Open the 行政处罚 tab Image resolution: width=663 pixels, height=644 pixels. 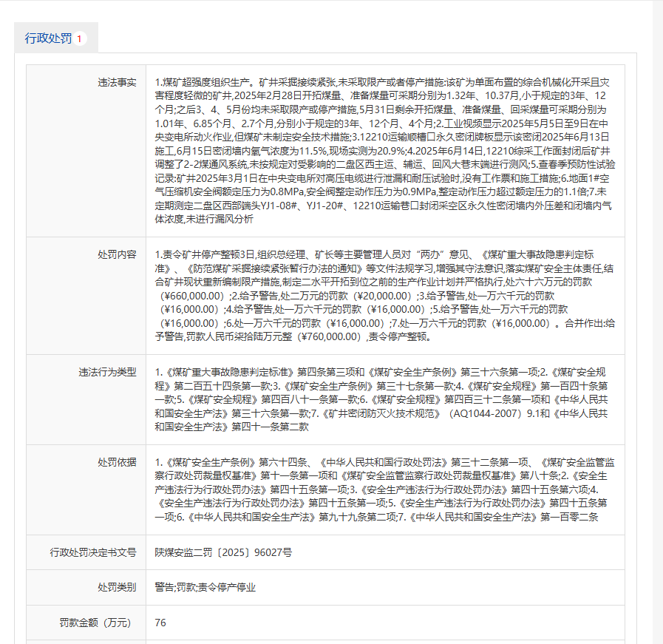[x=56, y=38]
